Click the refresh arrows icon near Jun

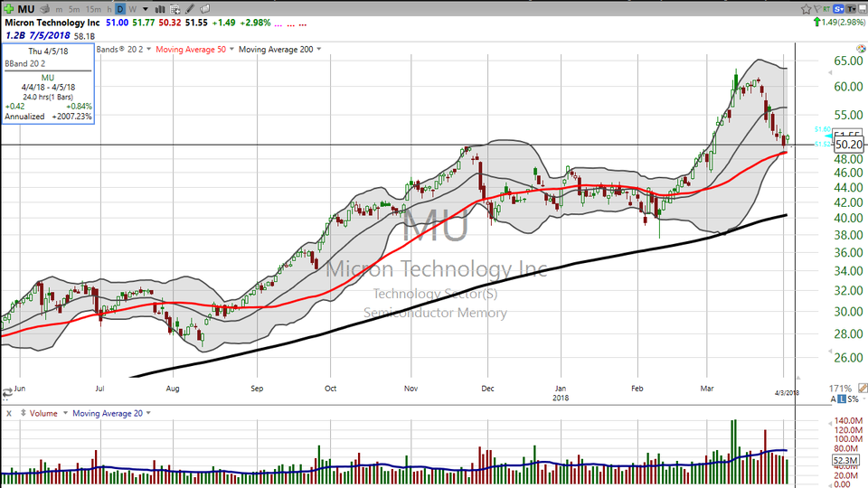point(7,393)
